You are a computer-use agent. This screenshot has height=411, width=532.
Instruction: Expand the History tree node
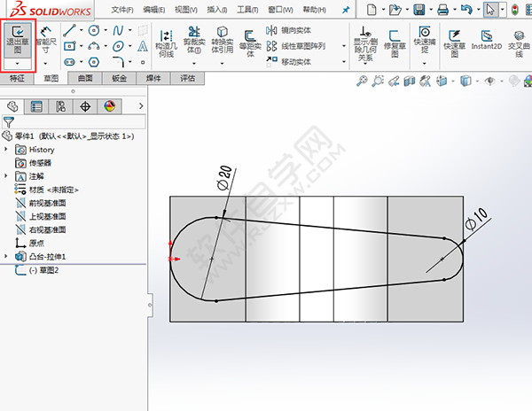coord(8,150)
